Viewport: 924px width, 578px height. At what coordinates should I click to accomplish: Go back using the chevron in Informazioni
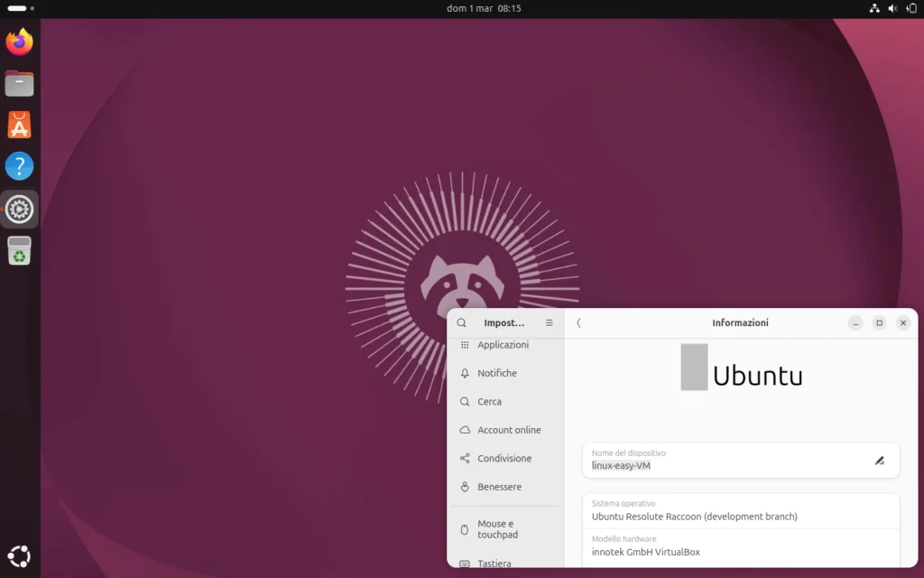[578, 322]
